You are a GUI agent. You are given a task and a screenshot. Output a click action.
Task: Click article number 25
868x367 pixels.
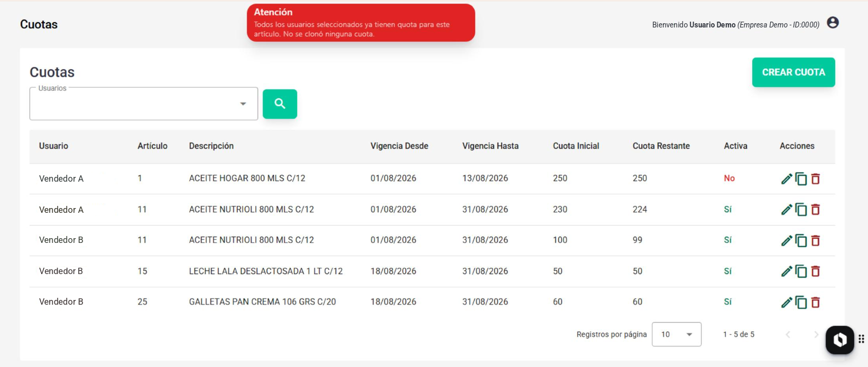[x=142, y=302]
